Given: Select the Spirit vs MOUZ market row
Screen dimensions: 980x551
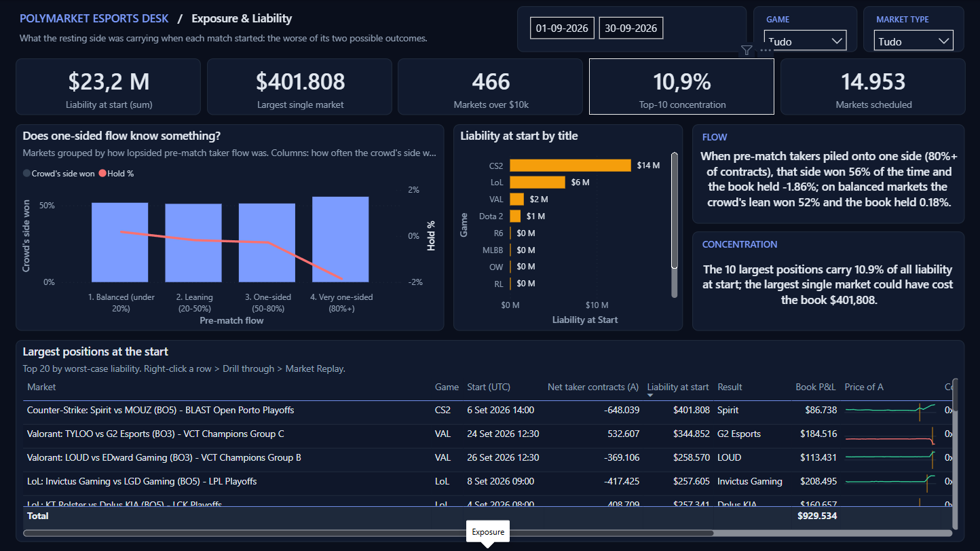Looking at the screenshot, I should (x=487, y=411).
